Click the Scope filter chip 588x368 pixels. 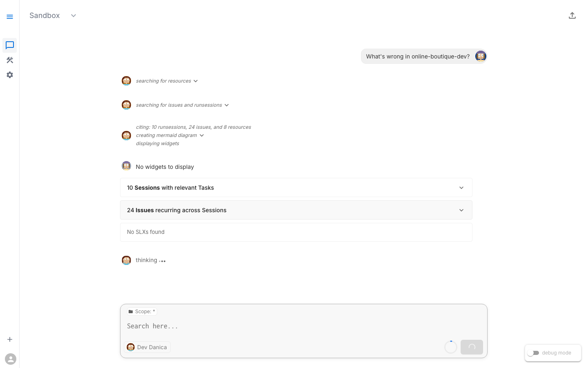pyautogui.click(x=142, y=312)
